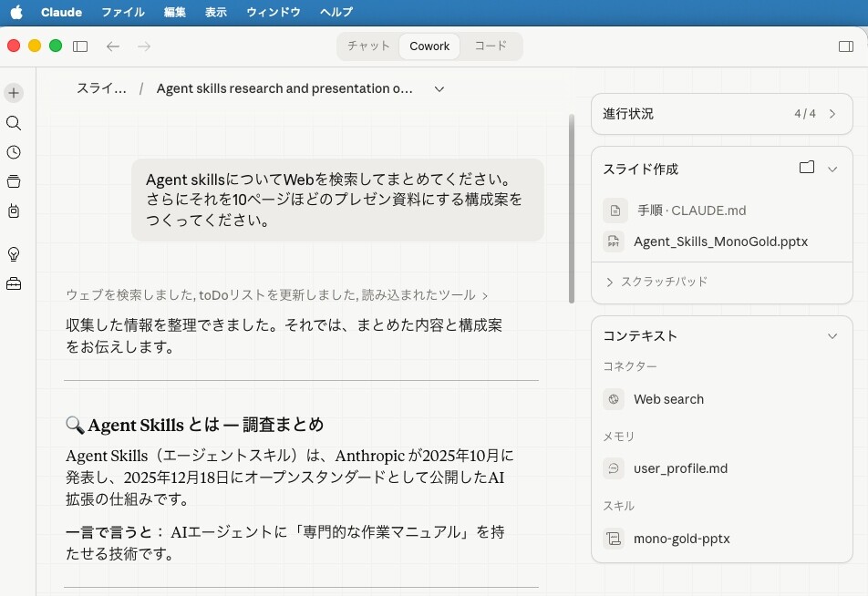Click the スライ… breadcrumb link
Screen dimensions: 868x596
click(101, 88)
